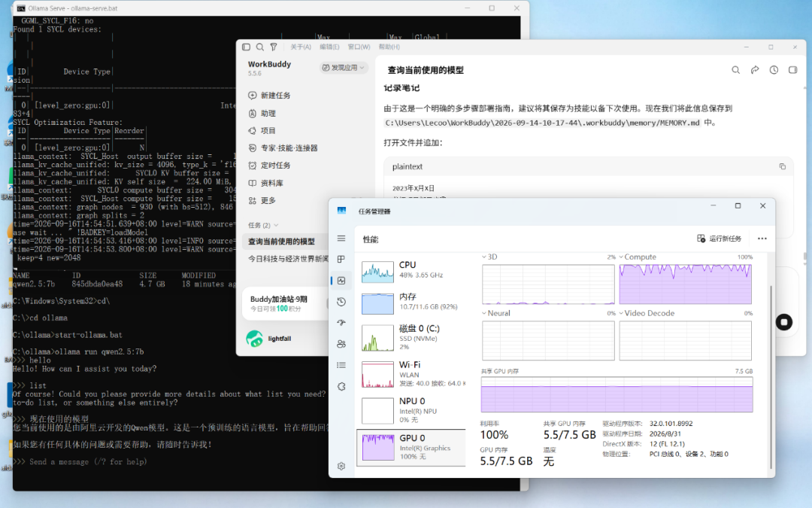Click 'plaintext' code block label
The width and height of the screenshot is (812, 508).
[x=408, y=166]
